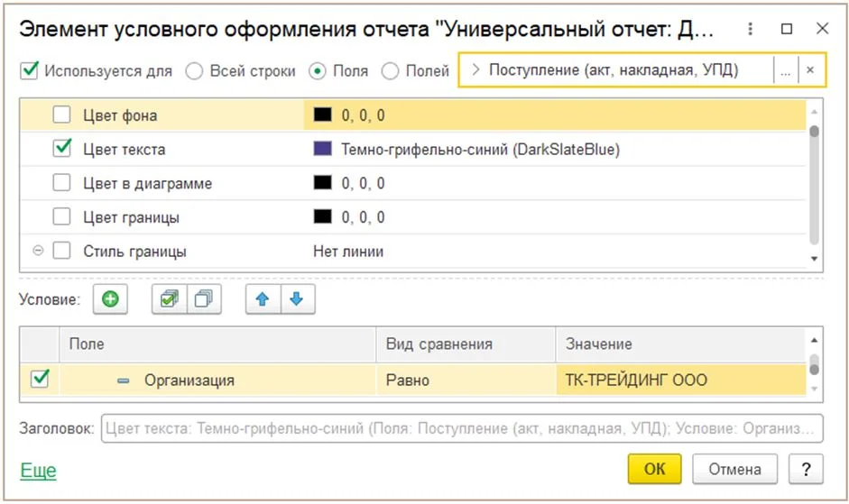Click the black Цвет фона color swatch
849x504 pixels.
pyautogui.click(x=323, y=115)
